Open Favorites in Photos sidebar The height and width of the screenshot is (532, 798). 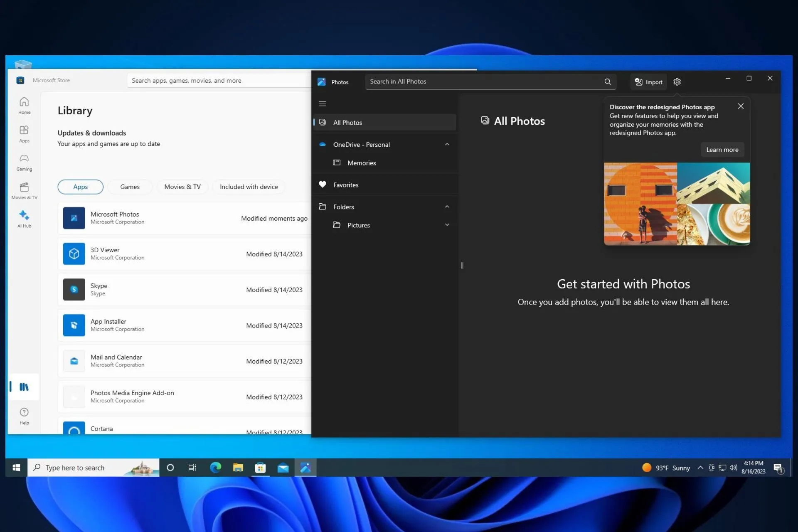coord(385,185)
